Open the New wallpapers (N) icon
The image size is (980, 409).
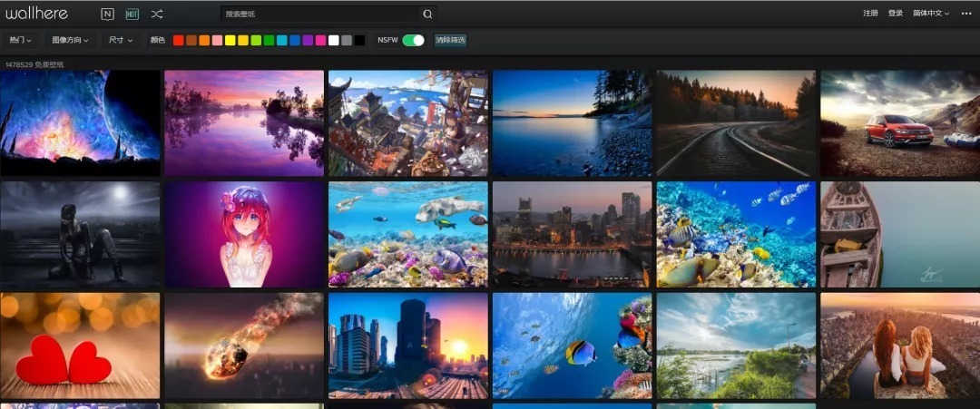[x=107, y=14]
